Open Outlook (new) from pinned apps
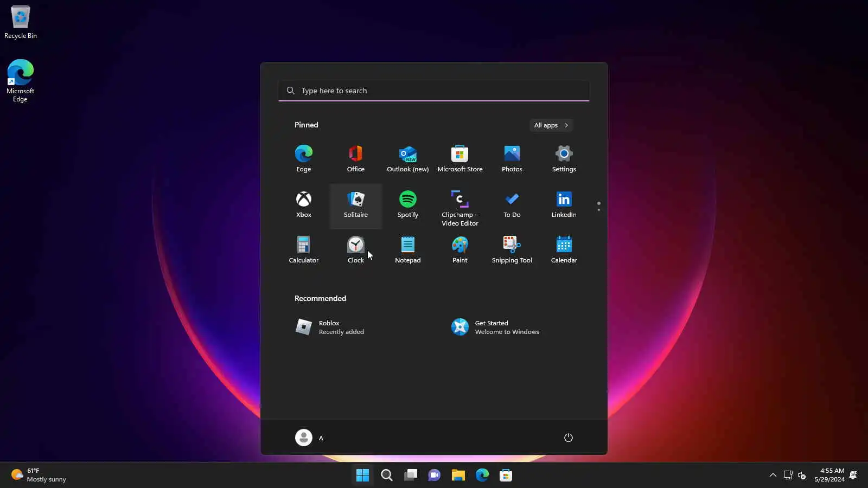868x488 pixels. click(408, 159)
